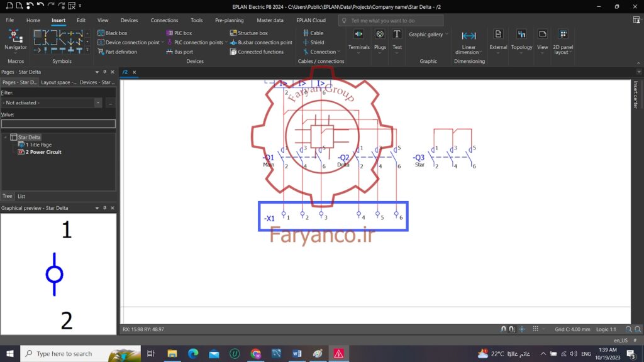Image resolution: width=644 pixels, height=362 pixels.
Task: Insert a Black box device
Action: click(x=112, y=33)
